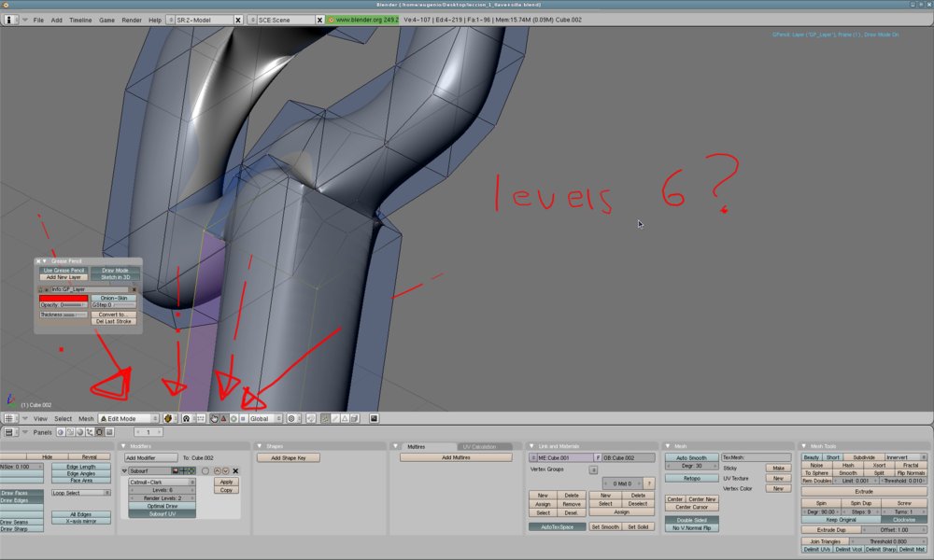Switch to the UV Calculation tab
The image size is (934, 560).
(x=479, y=446)
